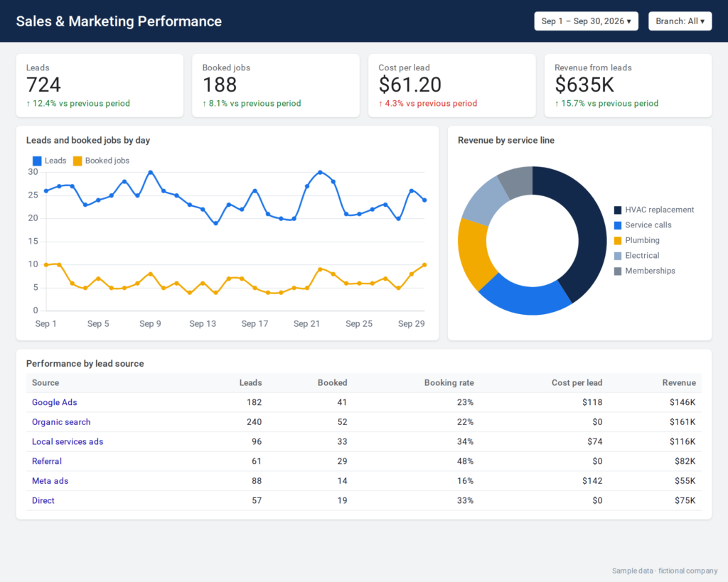
Task: Click the Electrical legend swatch
Action: coord(618,257)
